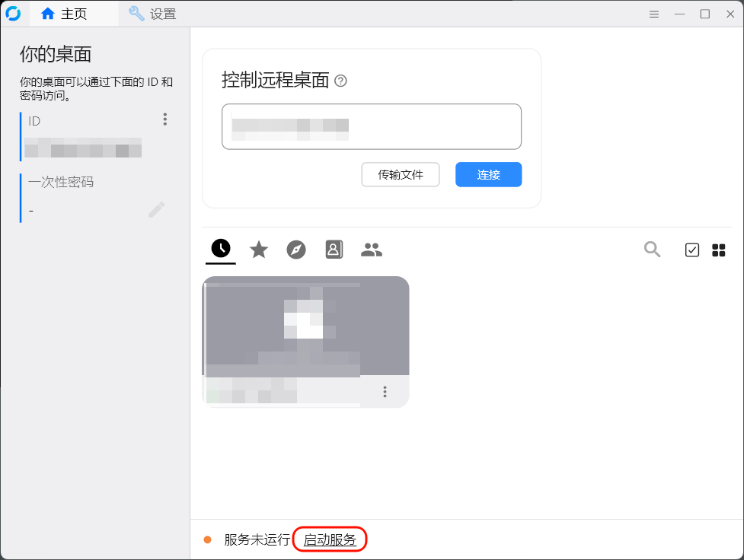Switch to the 设置 settings tab
Image resolution: width=744 pixels, height=560 pixels.
152,14
